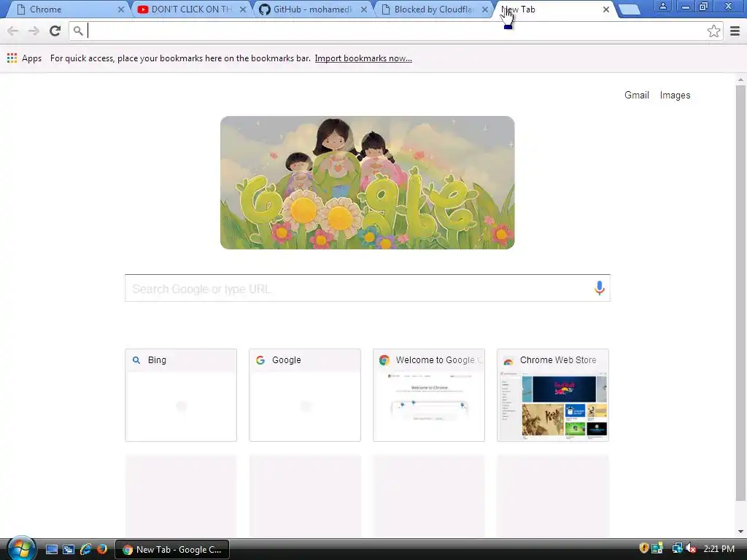Open the Apps grid shortcut in bookmarks bar
Viewport: 747px width, 560px height.
click(x=24, y=58)
